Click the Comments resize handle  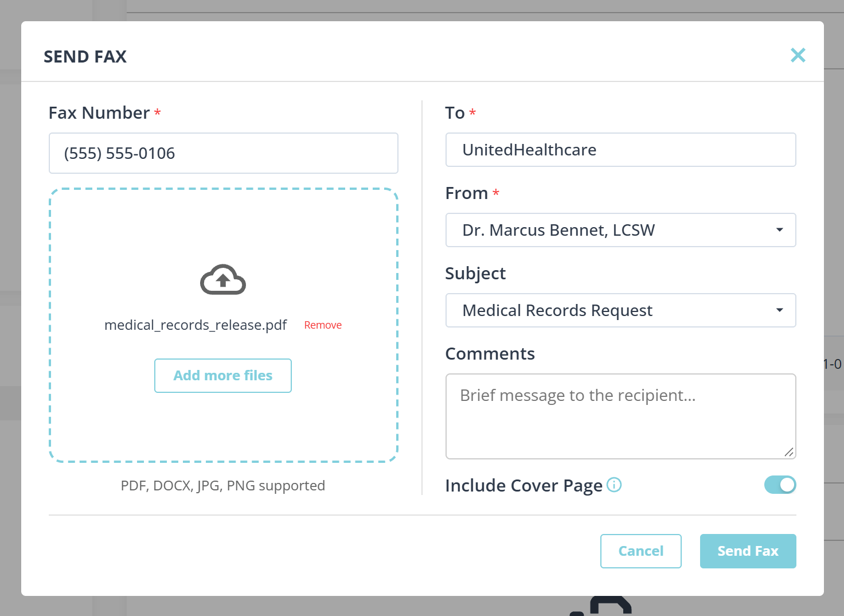click(789, 452)
